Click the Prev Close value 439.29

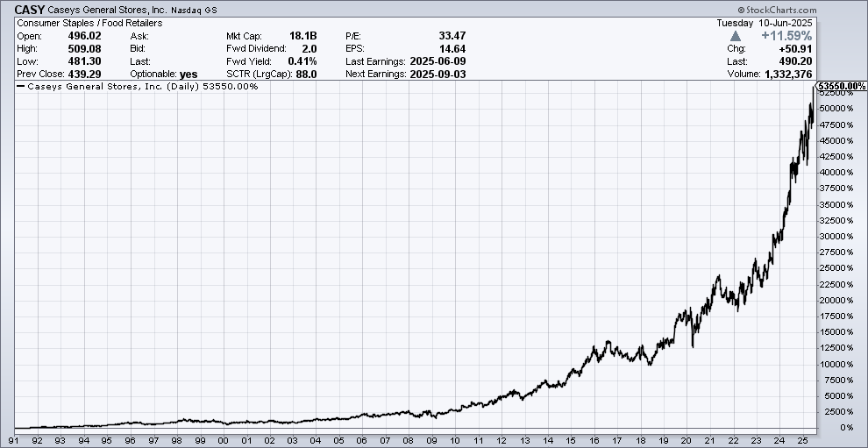pyautogui.click(x=84, y=75)
